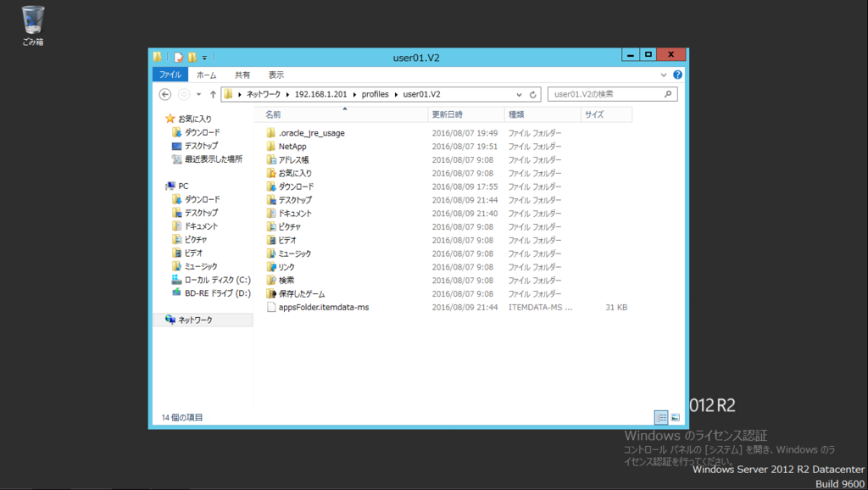Viewport: 868px width, 490px height.
Task: Select the 検索 folder icon in file list
Action: pos(270,280)
